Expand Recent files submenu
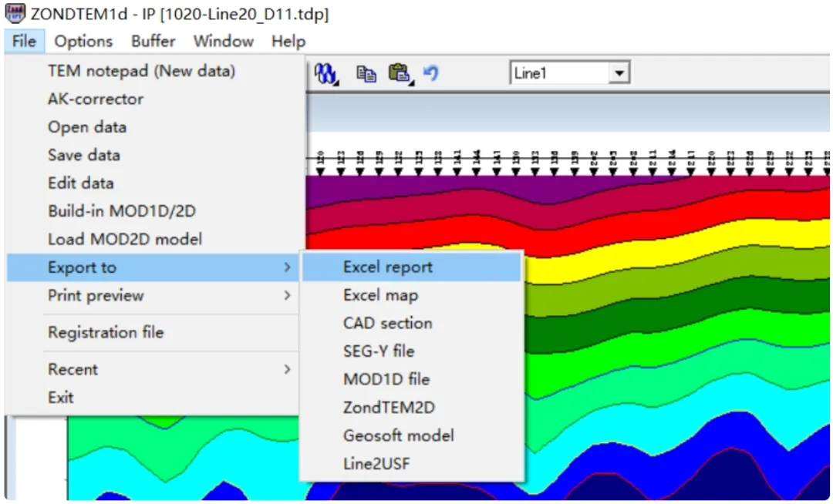This screenshot has width=833, height=504. 153,369
